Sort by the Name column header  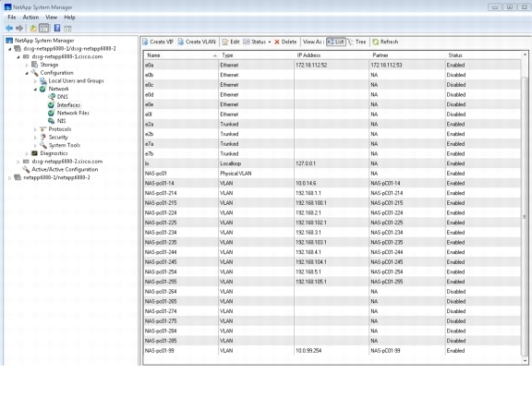click(181, 55)
